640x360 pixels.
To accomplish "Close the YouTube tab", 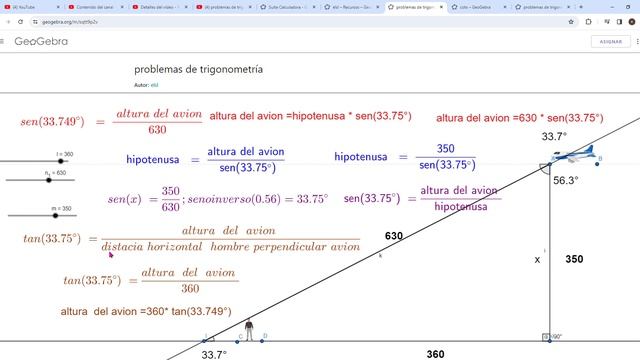I will click(58, 7).
